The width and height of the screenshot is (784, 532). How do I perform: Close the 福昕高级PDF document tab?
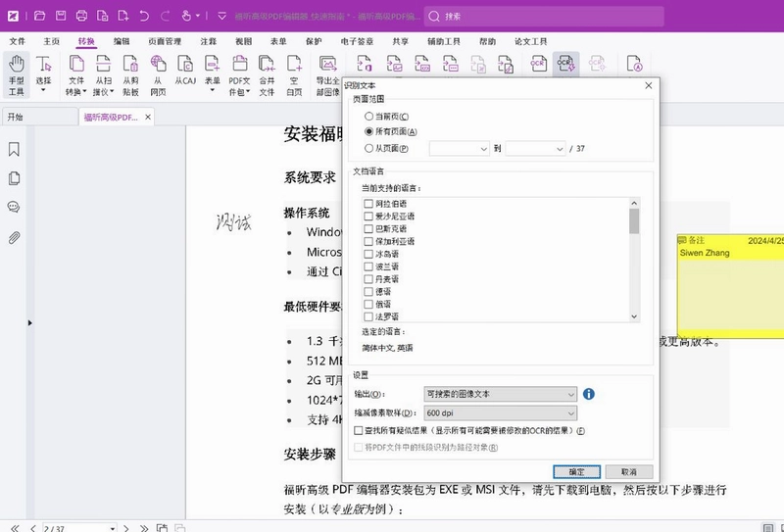[148, 117]
